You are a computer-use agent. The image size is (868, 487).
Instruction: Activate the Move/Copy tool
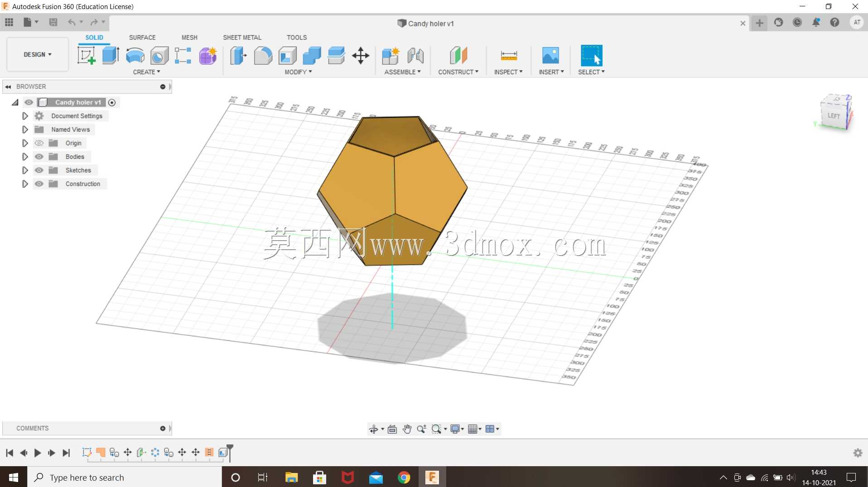coord(361,56)
